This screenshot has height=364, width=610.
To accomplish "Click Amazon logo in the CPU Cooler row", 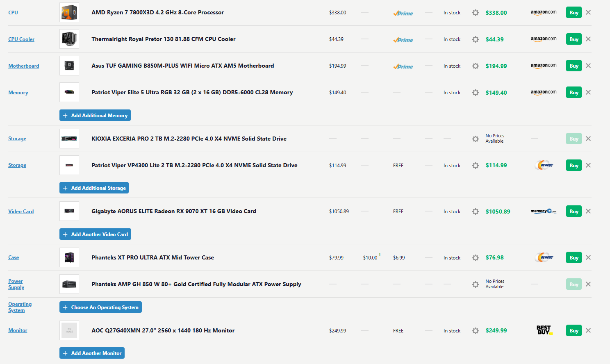I will 544,39.
